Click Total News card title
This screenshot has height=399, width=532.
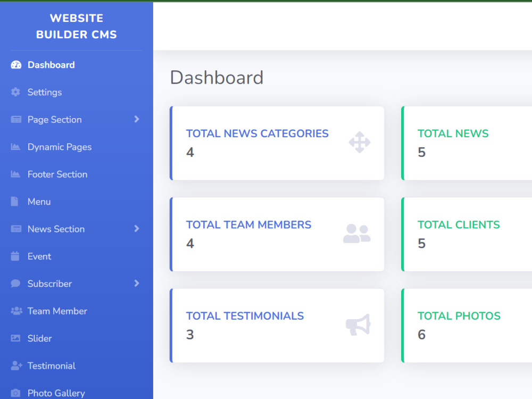click(453, 134)
